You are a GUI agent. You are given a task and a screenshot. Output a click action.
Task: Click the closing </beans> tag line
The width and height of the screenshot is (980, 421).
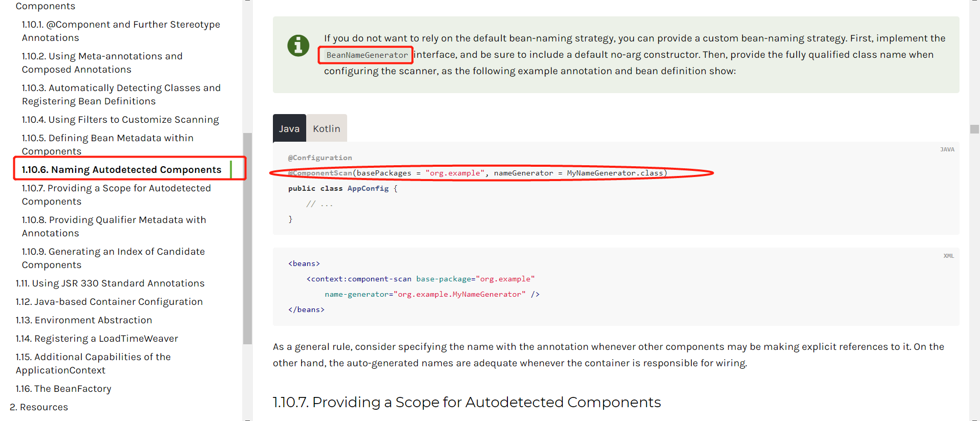306,309
